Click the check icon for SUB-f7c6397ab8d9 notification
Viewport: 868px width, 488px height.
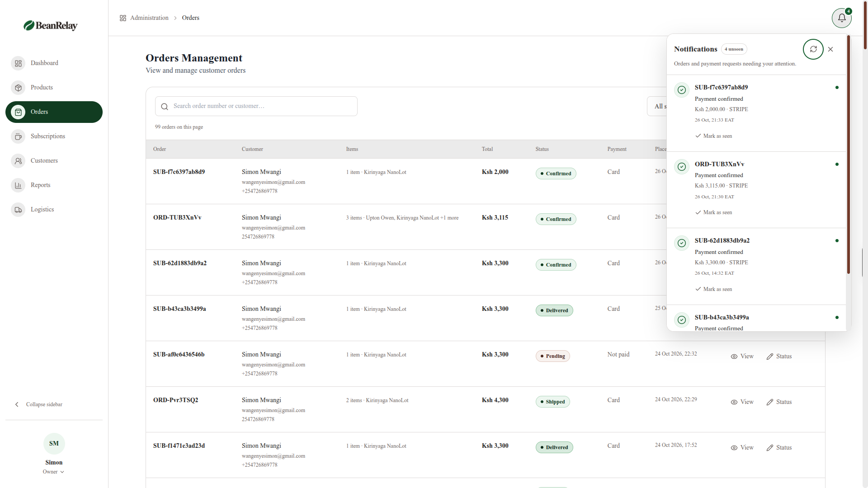click(x=682, y=90)
